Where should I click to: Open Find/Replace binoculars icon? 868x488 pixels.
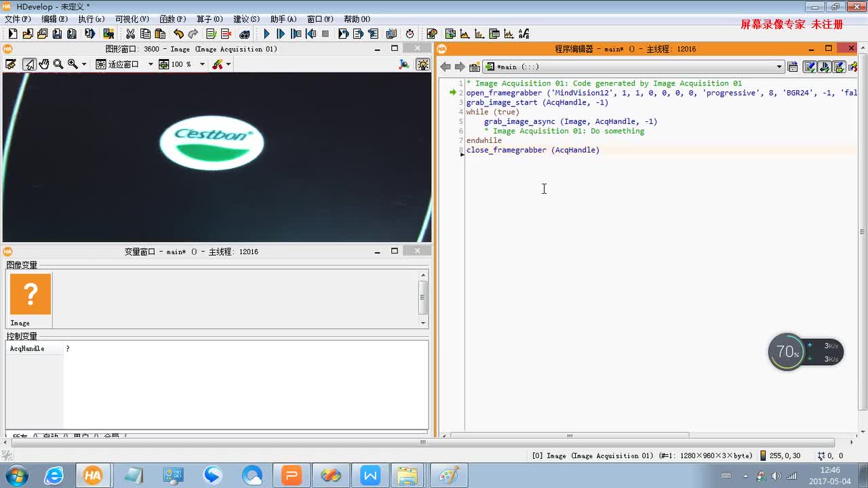point(244,34)
